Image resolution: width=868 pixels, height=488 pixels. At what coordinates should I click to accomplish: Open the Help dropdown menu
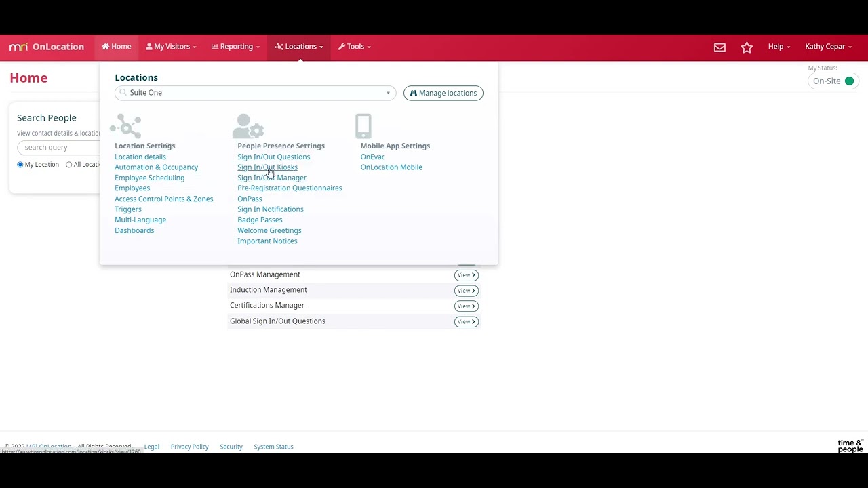click(778, 47)
